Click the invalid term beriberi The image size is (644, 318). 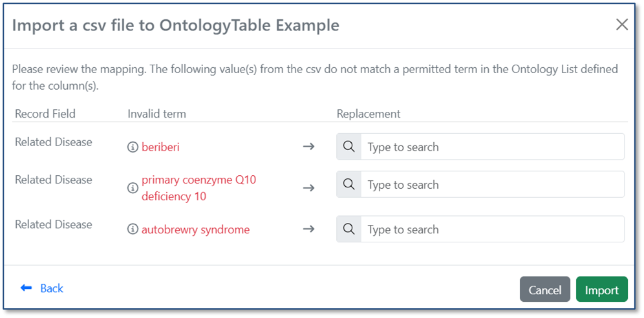(160, 147)
